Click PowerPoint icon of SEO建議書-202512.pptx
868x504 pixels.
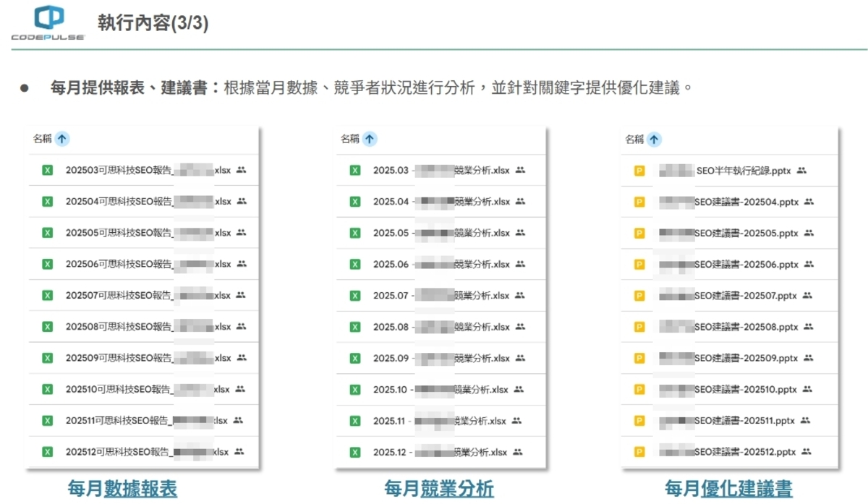(639, 452)
